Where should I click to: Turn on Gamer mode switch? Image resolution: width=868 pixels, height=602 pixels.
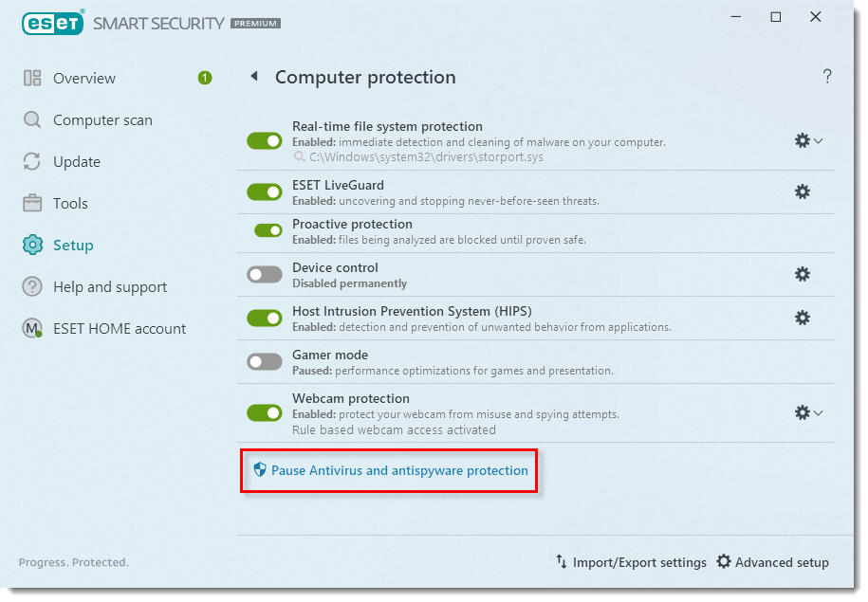tap(265, 361)
